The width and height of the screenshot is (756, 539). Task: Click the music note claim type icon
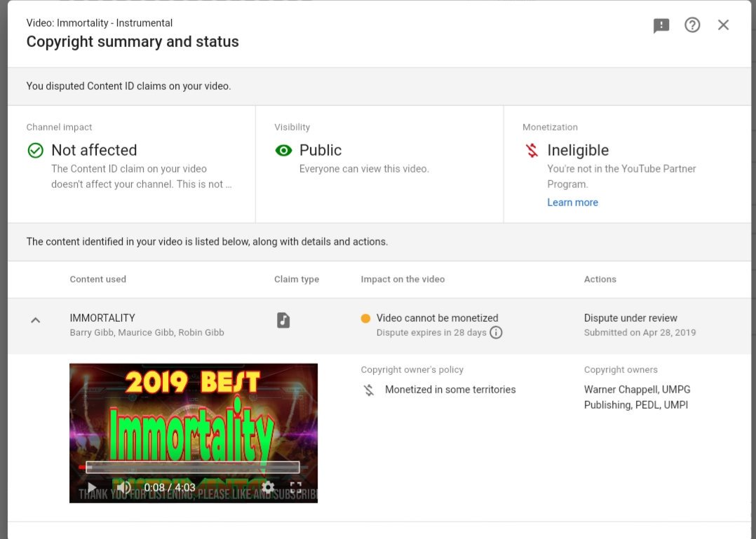pyautogui.click(x=283, y=320)
